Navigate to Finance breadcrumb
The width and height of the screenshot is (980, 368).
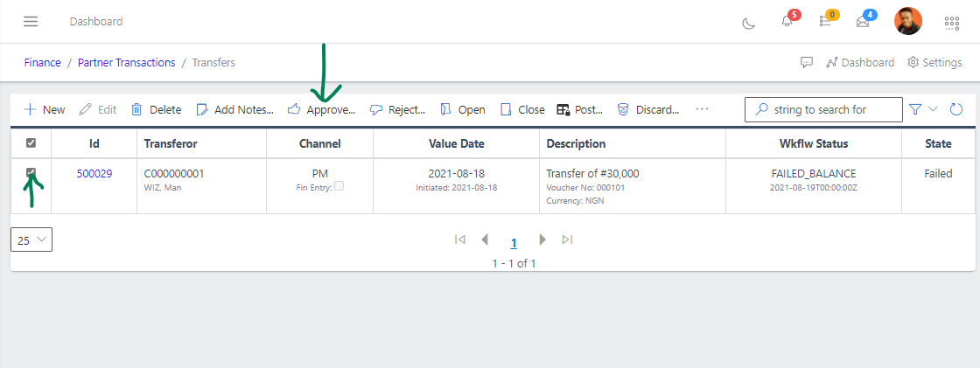click(43, 62)
